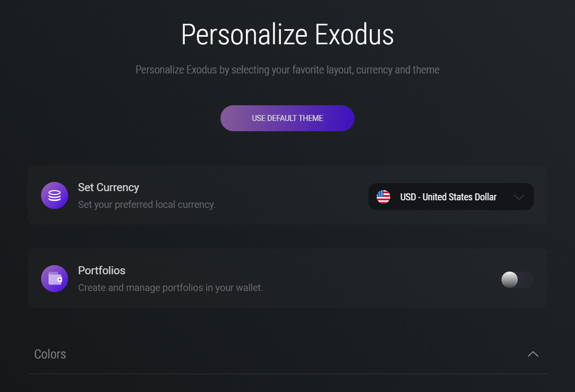Click the subtitle about layout, currency and theme
The height and width of the screenshot is (392, 575).
pyautogui.click(x=287, y=70)
